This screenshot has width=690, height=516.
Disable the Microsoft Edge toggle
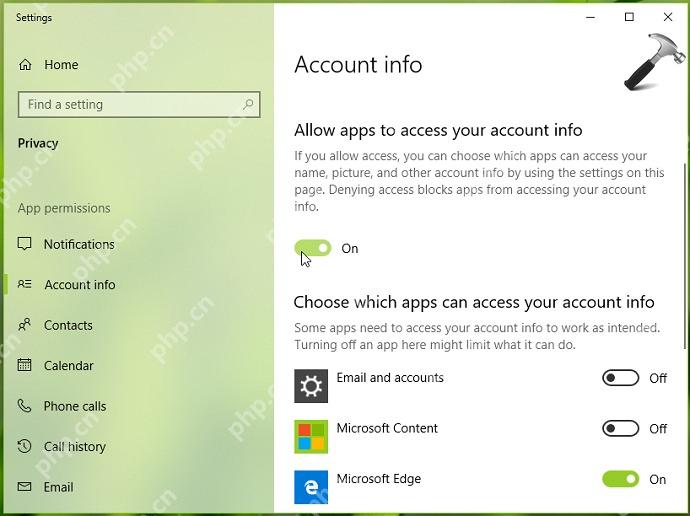620,479
